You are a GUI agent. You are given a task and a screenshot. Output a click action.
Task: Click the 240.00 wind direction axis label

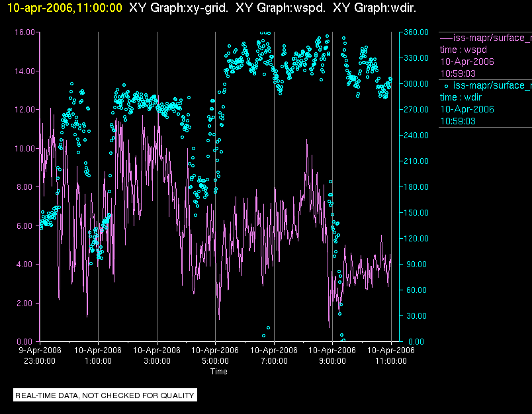(x=416, y=136)
